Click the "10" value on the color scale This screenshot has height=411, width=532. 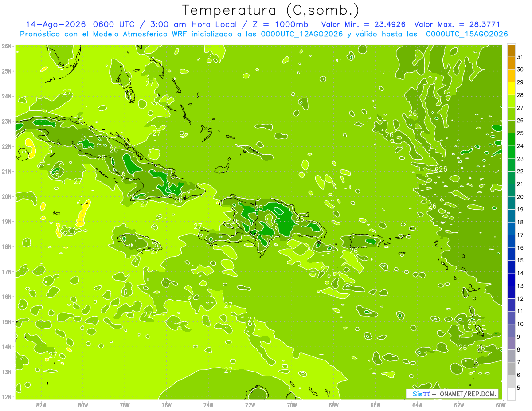(x=520, y=324)
